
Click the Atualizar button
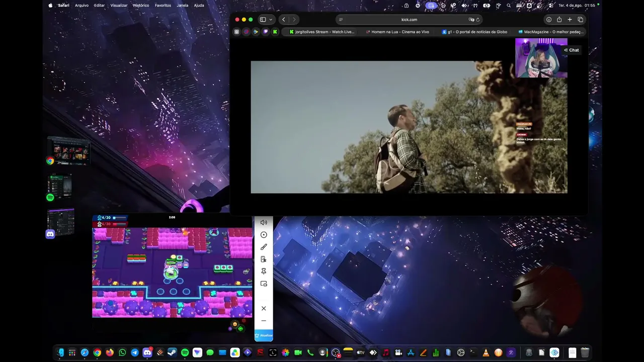click(x=264, y=335)
